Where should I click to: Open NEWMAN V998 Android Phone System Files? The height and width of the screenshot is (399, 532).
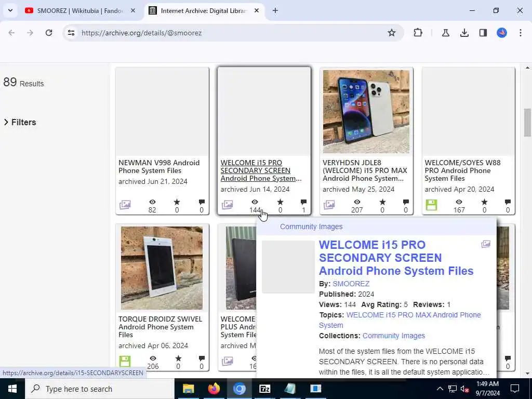pyautogui.click(x=159, y=167)
